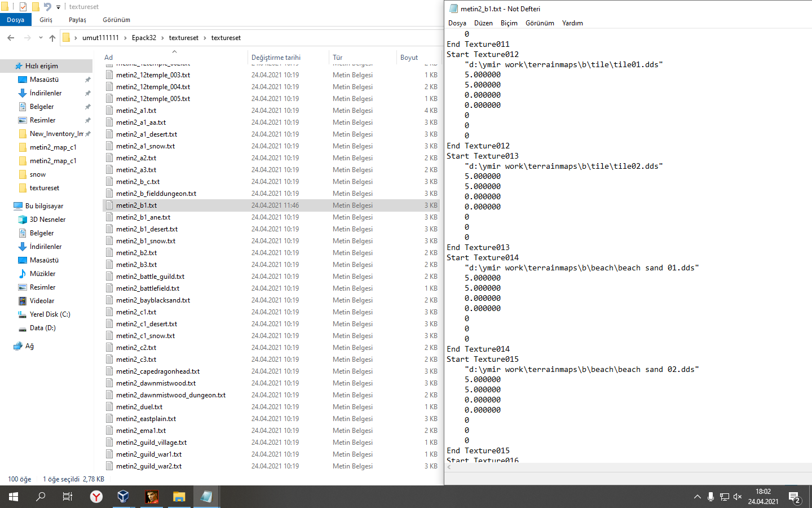Sort by Boyut column header

(409, 58)
